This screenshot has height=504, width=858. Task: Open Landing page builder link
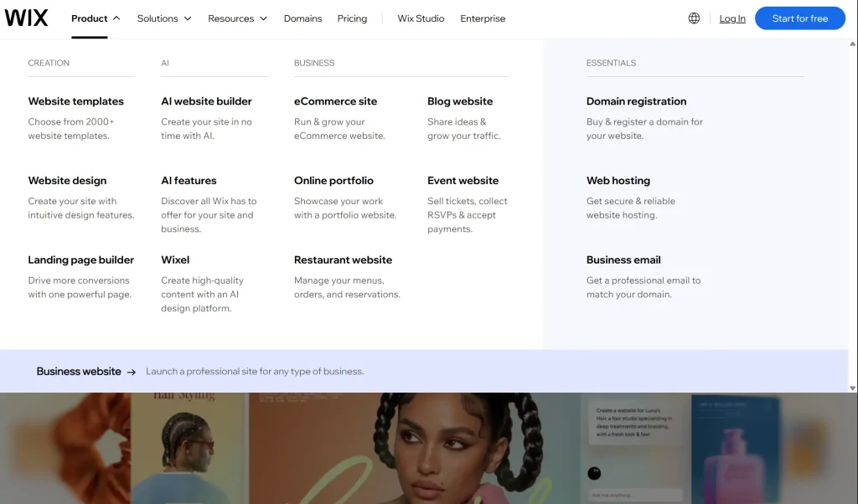[81, 260]
